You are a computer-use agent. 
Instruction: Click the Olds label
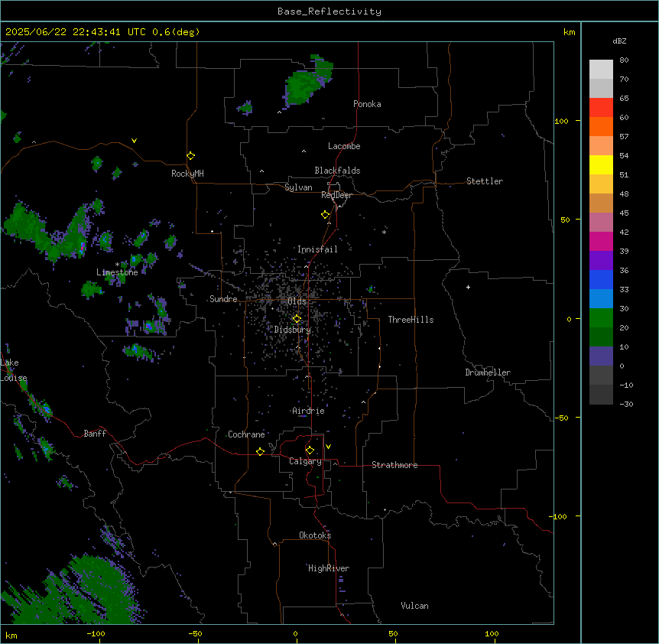pyautogui.click(x=297, y=301)
